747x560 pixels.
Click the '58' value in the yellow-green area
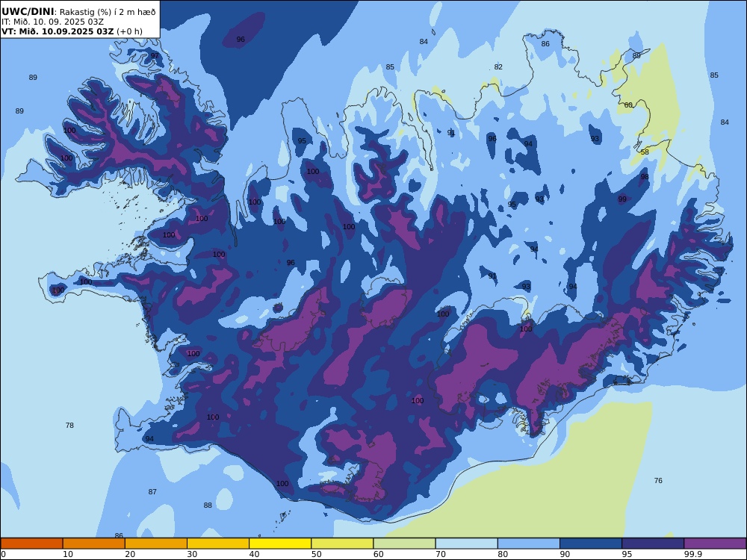(645, 152)
